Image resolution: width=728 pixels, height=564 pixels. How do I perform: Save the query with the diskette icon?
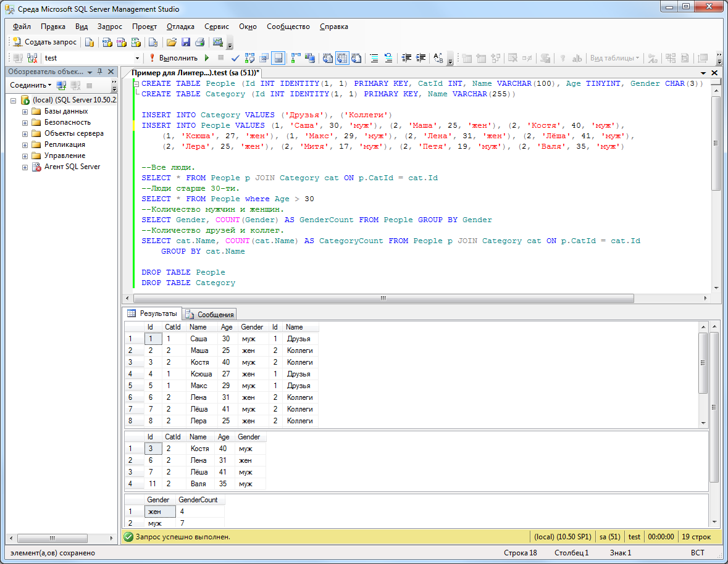(186, 42)
